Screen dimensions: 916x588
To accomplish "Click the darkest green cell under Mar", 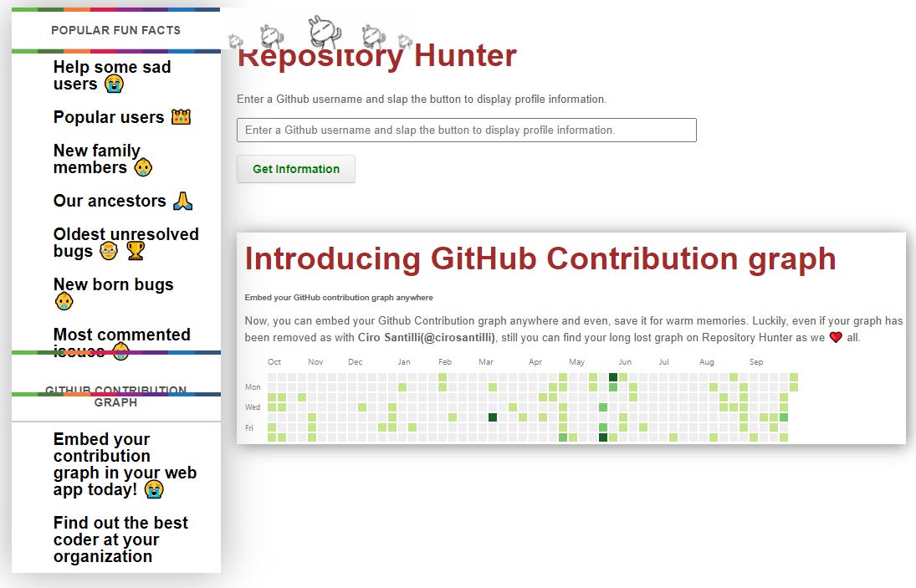I will pyautogui.click(x=493, y=417).
